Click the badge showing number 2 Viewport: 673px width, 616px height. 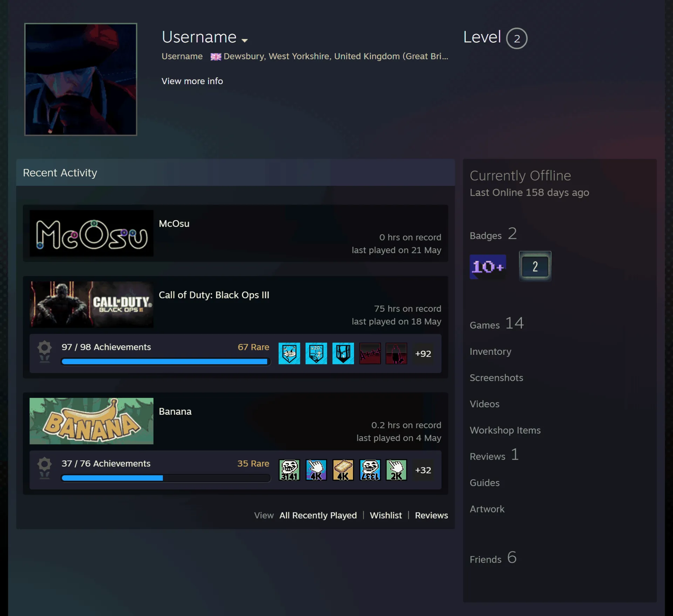coord(535,266)
